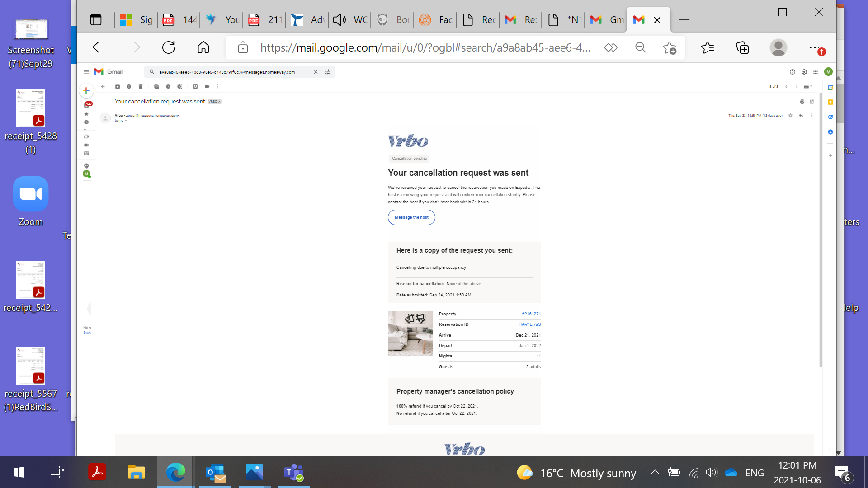
Task: Report the message as spam
Action: click(x=129, y=86)
